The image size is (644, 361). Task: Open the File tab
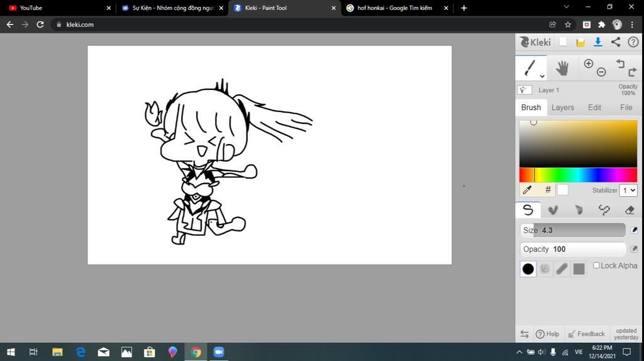(626, 108)
